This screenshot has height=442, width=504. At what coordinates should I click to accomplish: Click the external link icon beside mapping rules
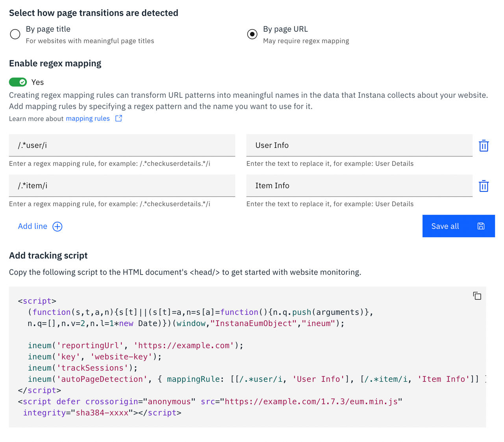pyautogui.click(x=119, y=118)
